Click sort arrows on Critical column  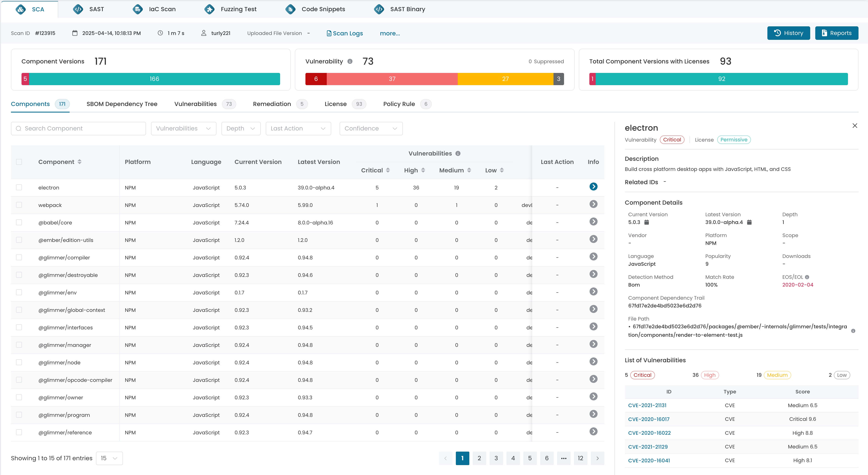tap(388, 170)
